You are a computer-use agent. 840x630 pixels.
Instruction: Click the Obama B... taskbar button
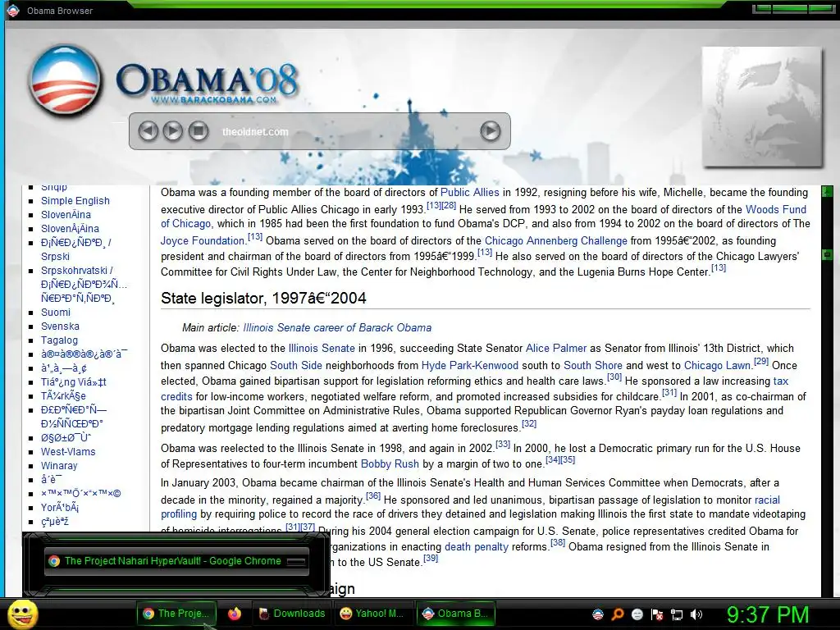pyautogui.click(x=454, y=614)
